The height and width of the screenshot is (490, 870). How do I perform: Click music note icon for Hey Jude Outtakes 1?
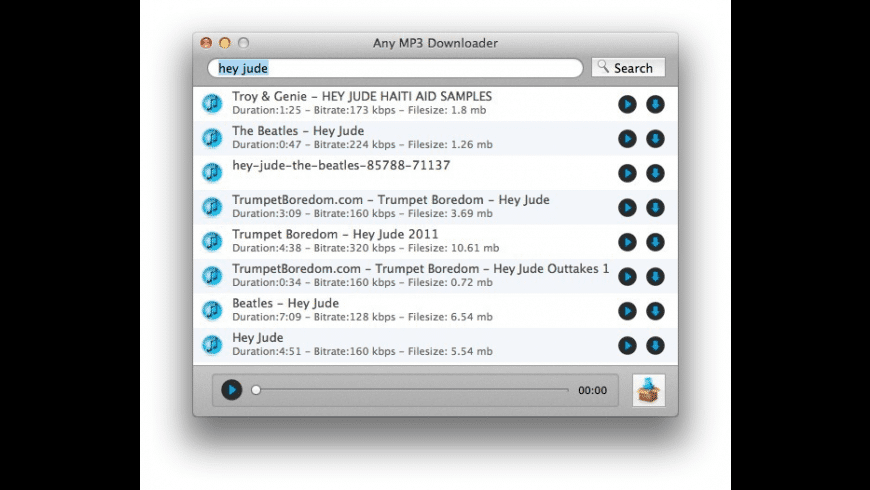pyautogui.click(x=212, y=276)
